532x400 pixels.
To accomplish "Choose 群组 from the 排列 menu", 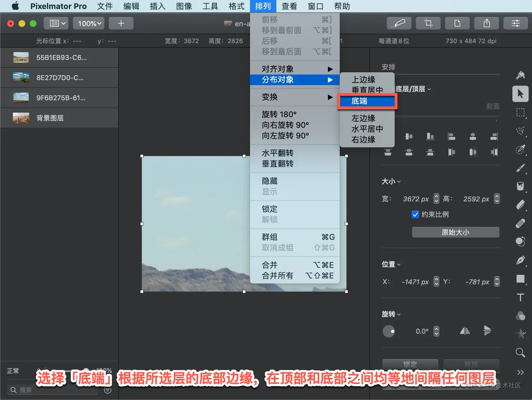I will coord(295,237).
